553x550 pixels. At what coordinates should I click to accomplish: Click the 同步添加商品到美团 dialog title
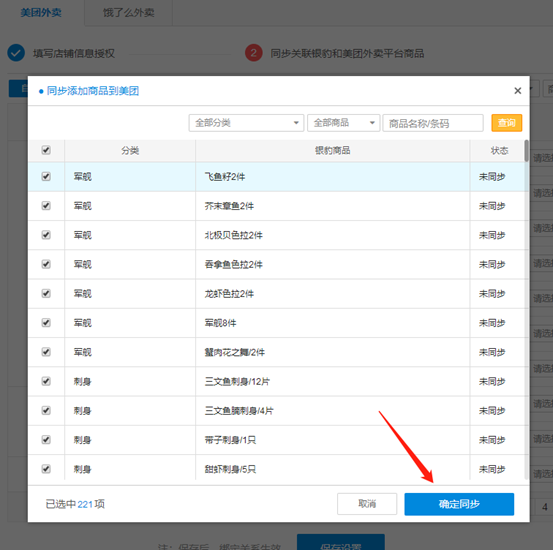[93, 91]
